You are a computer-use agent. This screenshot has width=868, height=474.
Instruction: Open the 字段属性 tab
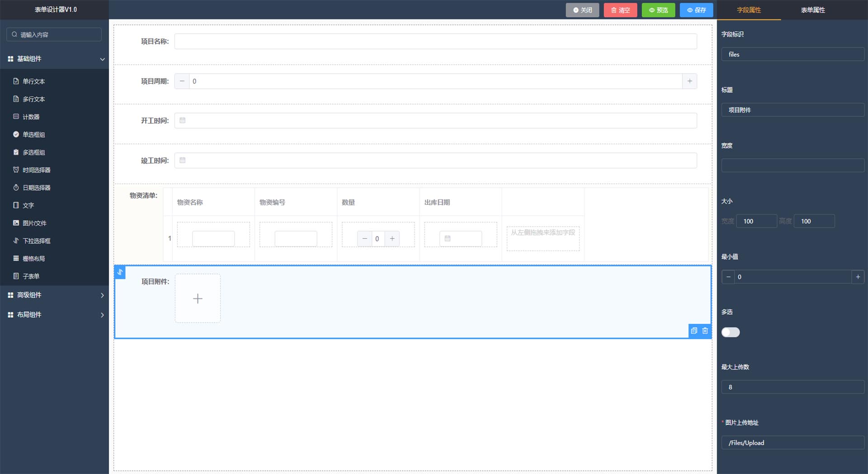click(x=749, y=10)
